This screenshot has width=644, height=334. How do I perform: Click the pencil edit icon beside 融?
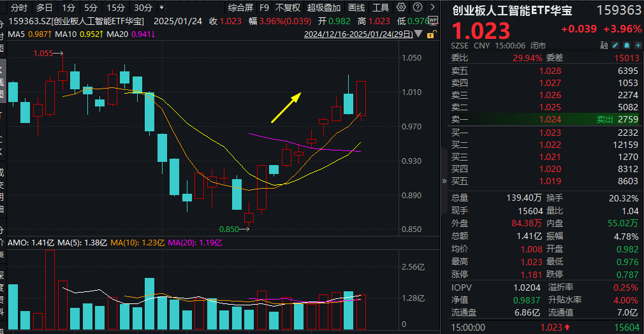pyautogui.click(x=615, y=46)
